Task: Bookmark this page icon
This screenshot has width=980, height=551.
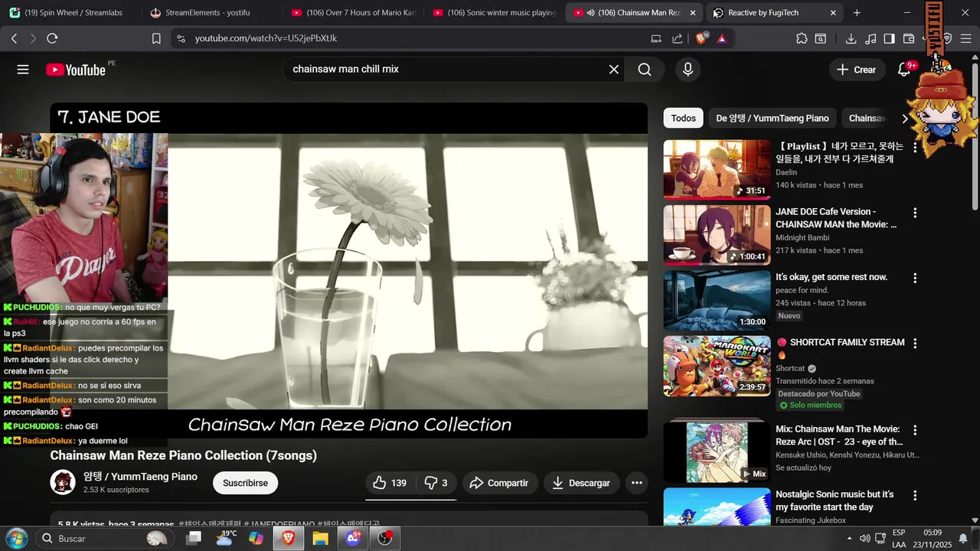Action: [156, 38]
